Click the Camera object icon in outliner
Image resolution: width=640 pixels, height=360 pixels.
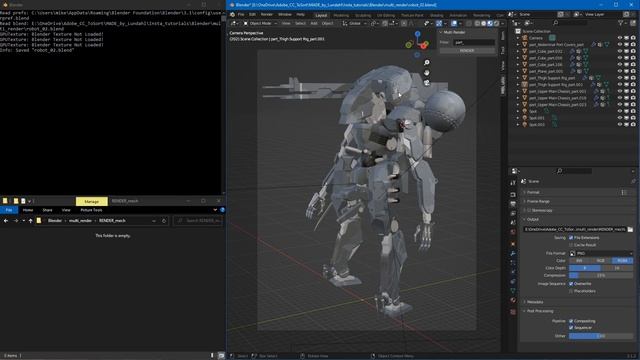tap(524, 38)
